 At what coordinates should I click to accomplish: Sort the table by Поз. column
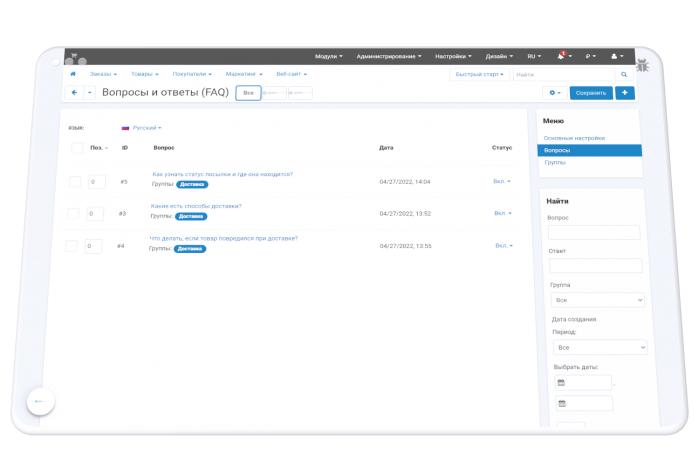tap(99, 148)
